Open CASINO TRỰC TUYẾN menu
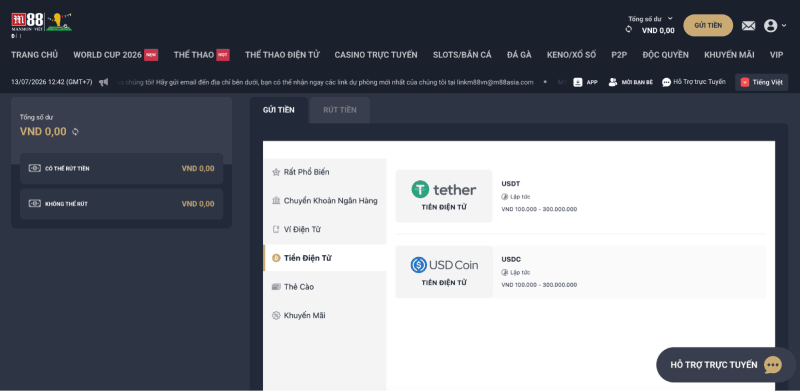800x391 pixels. click(376, 55)
